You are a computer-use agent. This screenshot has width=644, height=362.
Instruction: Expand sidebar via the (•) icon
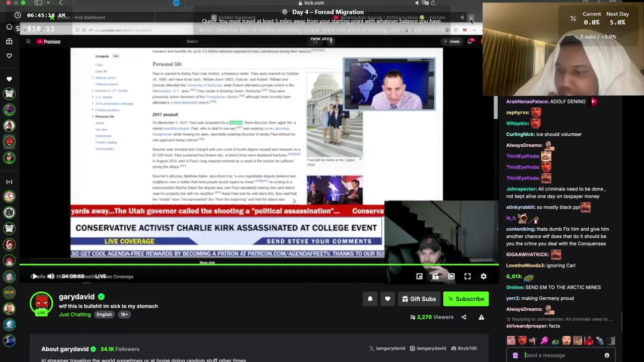(x=9, y=182)
